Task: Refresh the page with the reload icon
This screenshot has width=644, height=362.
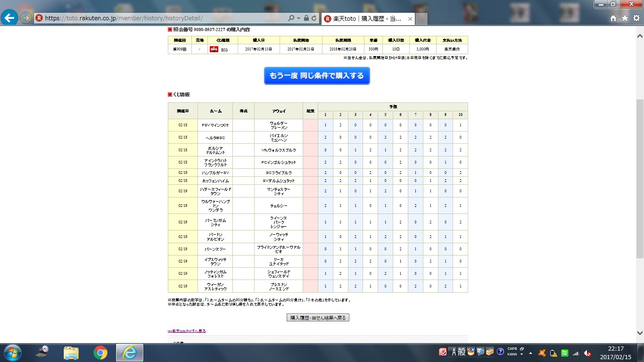Action: [x=314, y=18]
